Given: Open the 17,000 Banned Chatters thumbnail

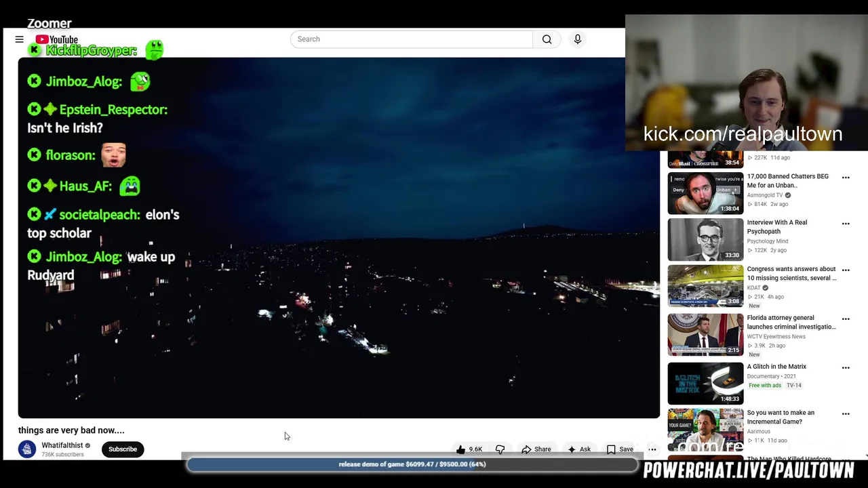Looking at the screenshot, I should (705, 193).
